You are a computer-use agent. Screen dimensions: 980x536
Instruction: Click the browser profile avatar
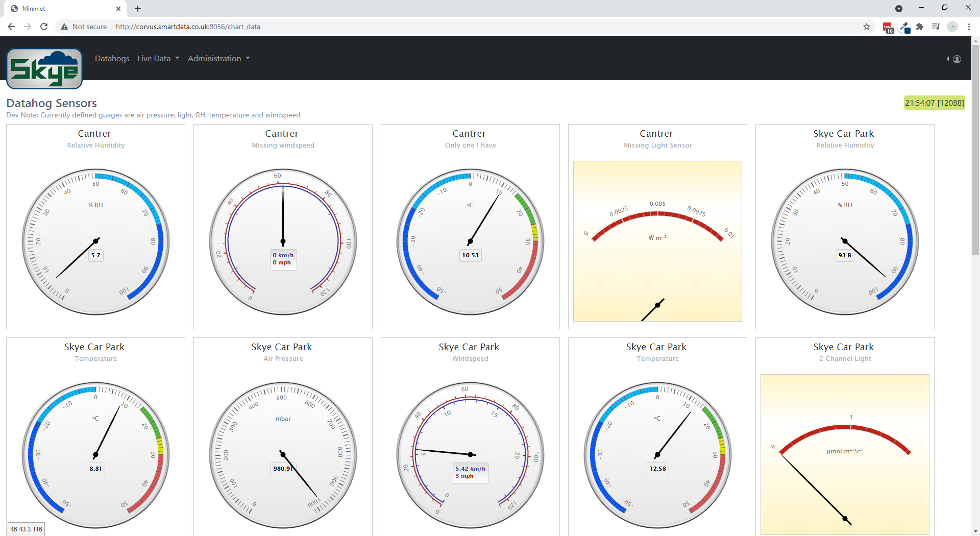tap(952, 27)
